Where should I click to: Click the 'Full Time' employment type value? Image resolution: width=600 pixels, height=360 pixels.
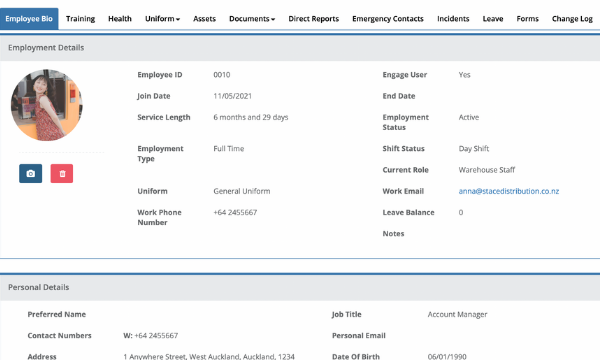coord(228,148)
